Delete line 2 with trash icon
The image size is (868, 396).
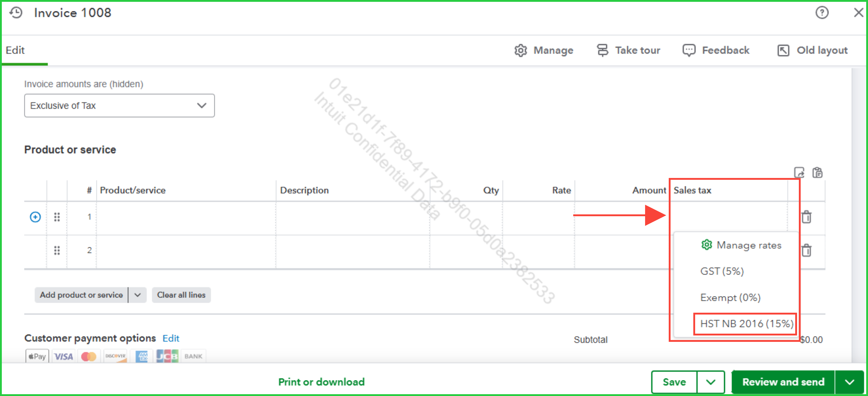click(x=806, y=250)
